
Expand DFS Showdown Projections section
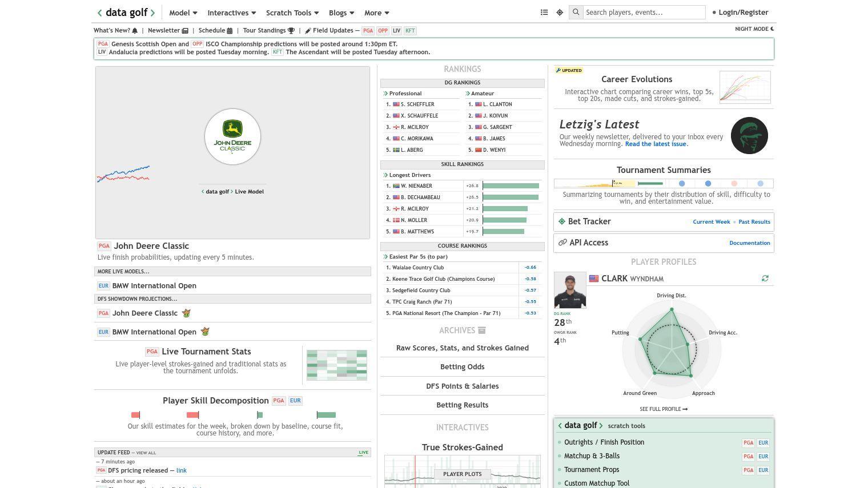[232, 299]
